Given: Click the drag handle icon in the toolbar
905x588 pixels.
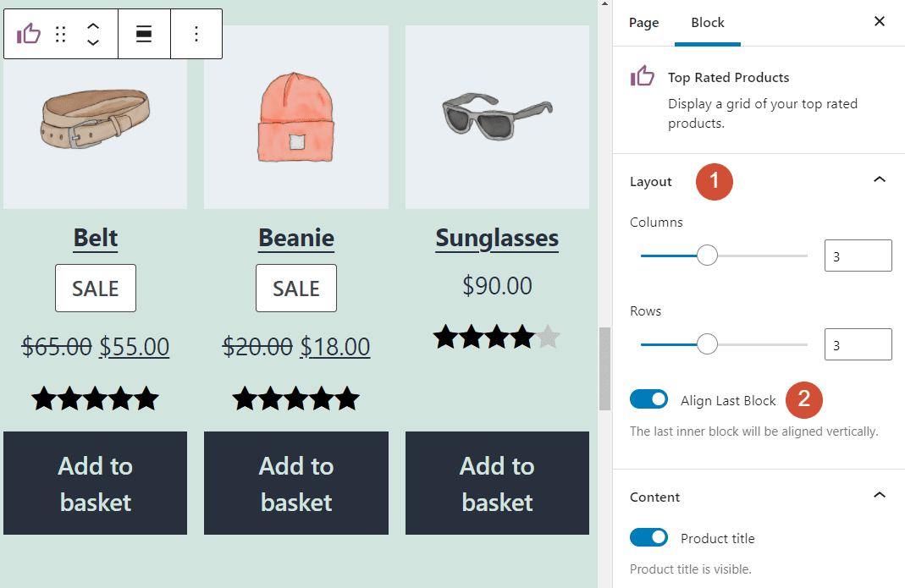Looking at the screenshot, I should pos(60,34).
